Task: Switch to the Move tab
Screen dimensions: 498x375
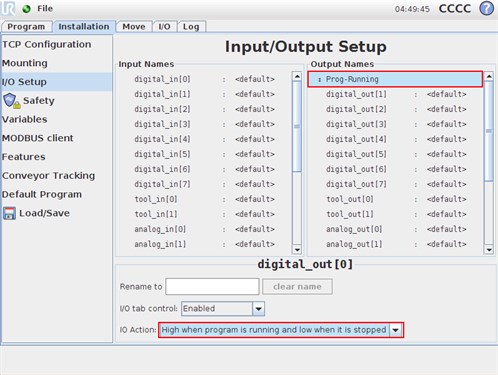Action: (x=134, y=27)
